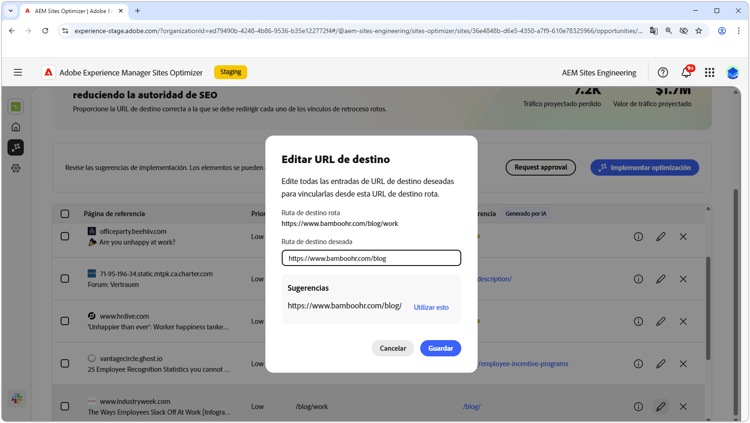Show info for vantagecircle.ghost.io row
This screenshot has height=423, width=750.
638,364
